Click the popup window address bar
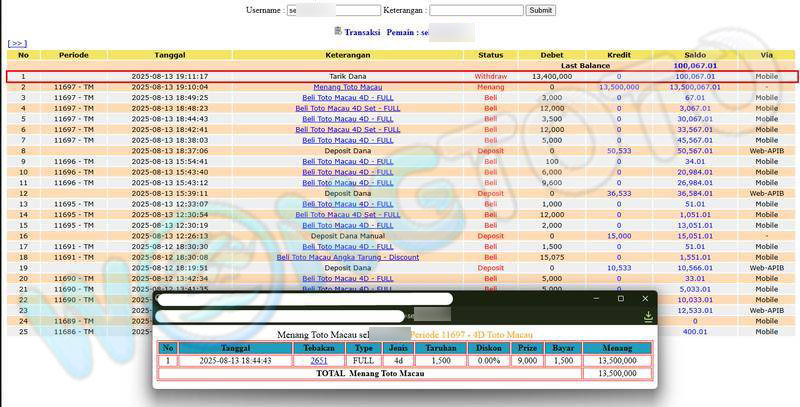Image resolution: width=800 pixels, height=407 pixels. coord(300,316)
